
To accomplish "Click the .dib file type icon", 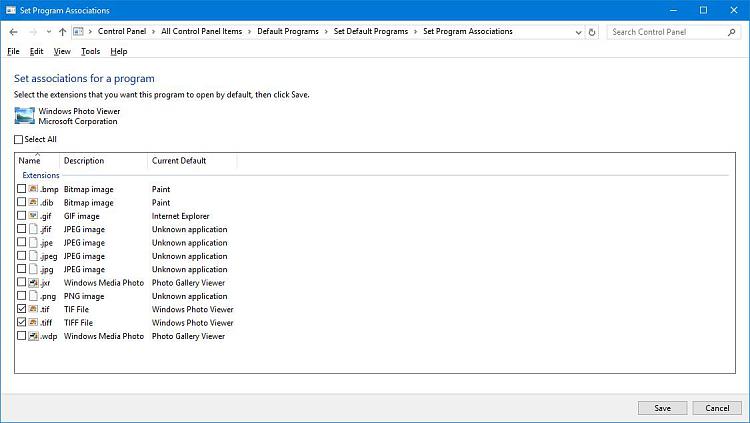I will pos(33,202).
